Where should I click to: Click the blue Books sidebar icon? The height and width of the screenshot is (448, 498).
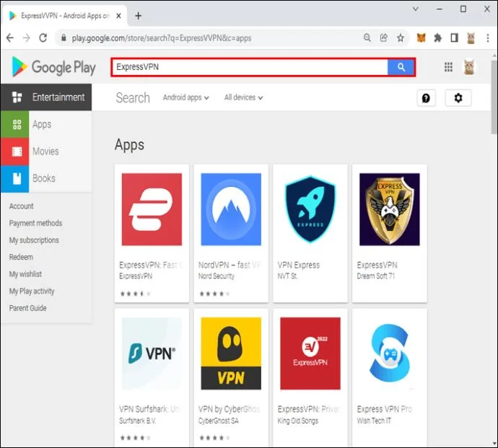coord(15,179)
